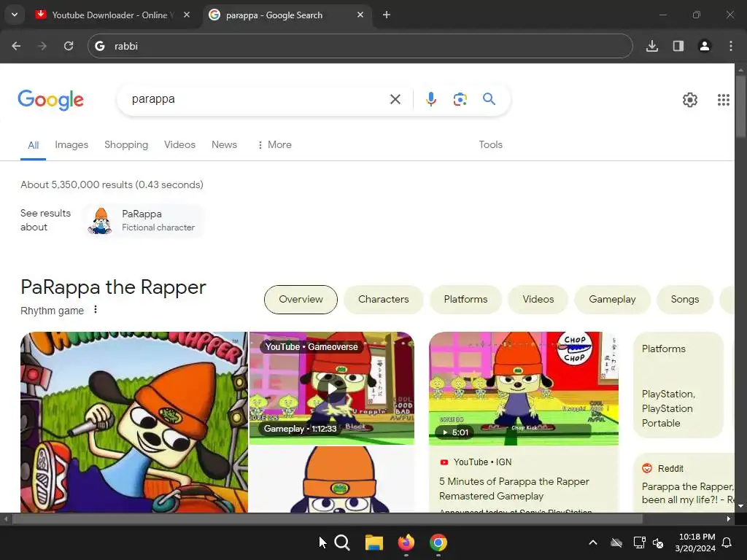Open the Google apps grid
This screenshot has width=747, height=560.
click(x=724, y=100)
